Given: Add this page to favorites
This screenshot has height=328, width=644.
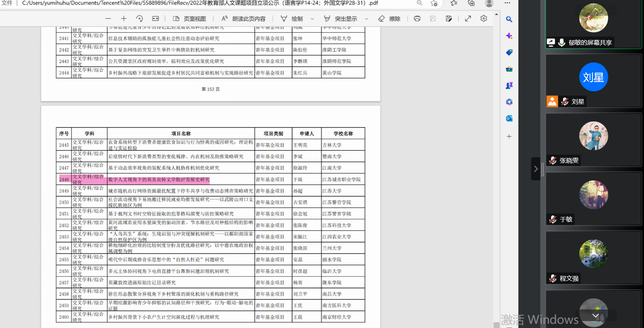Looking at the screenshot, I should pyautogui.click(x=434, y=3).
